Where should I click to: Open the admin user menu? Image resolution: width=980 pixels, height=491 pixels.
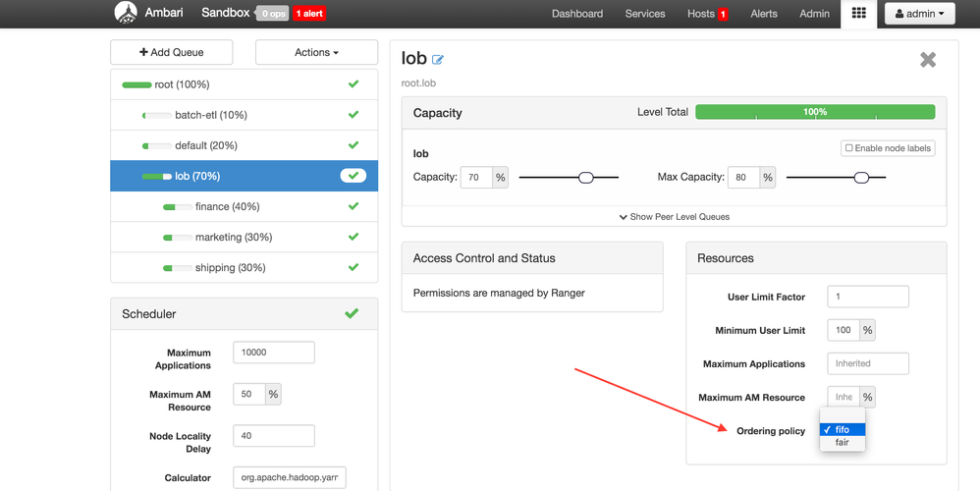(920, 14)
